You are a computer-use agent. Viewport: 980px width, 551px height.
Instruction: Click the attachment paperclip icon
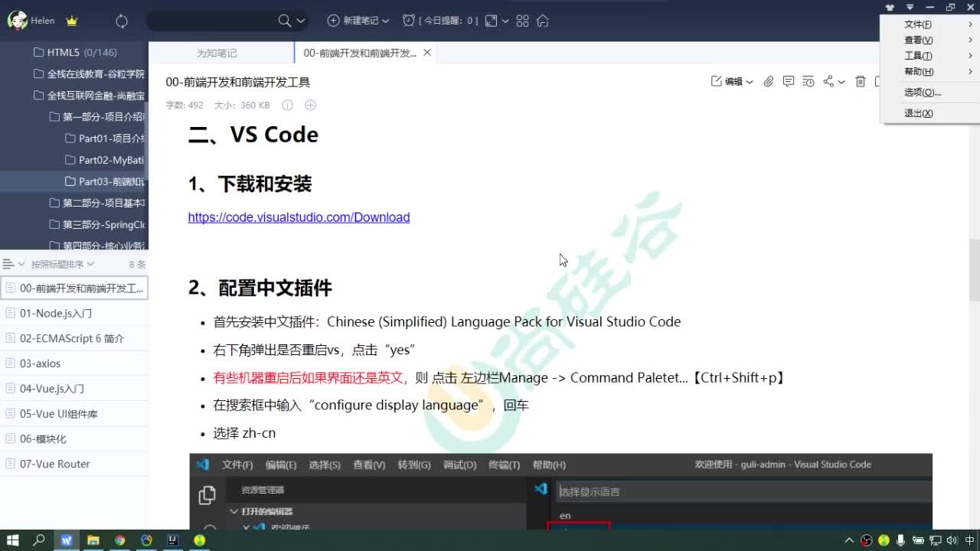click(x=769, y=82)
